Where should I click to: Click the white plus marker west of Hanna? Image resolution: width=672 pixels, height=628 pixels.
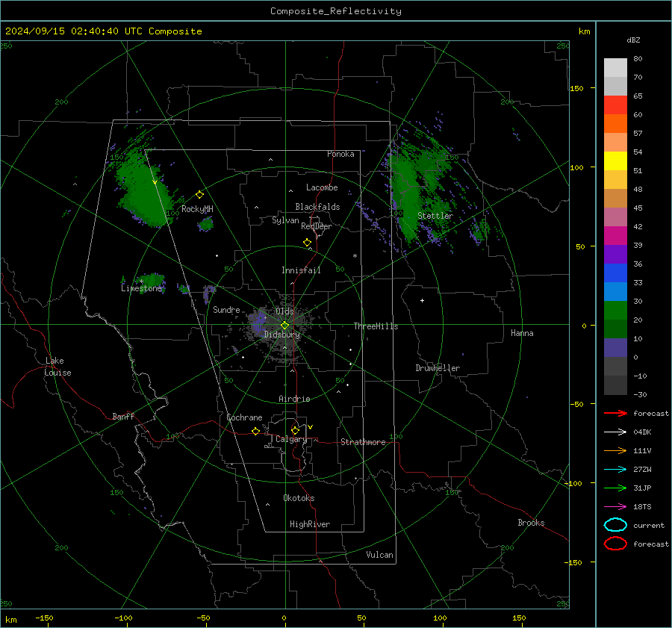coord(422,300)
